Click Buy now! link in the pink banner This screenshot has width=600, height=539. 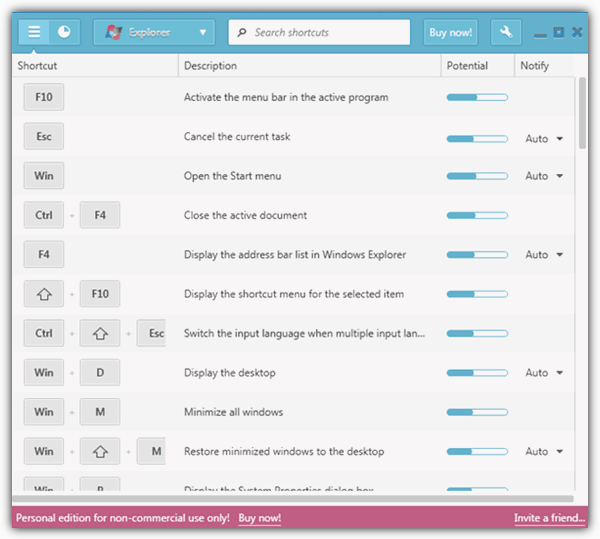259,518
